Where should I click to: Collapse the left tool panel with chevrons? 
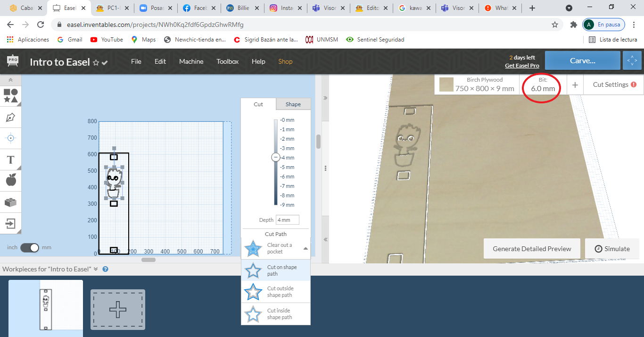(x=11, y=80)
